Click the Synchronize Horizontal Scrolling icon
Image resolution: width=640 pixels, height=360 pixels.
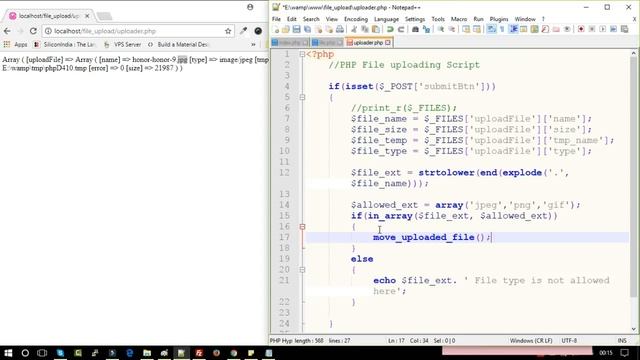pos(476,29)
